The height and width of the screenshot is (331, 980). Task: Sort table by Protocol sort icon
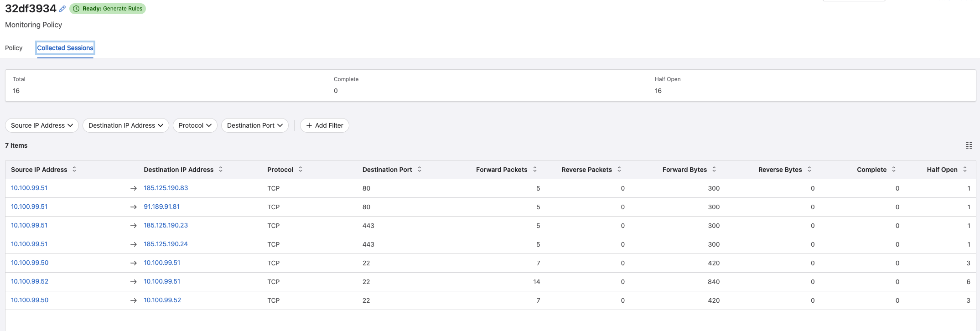coord(301,169)
